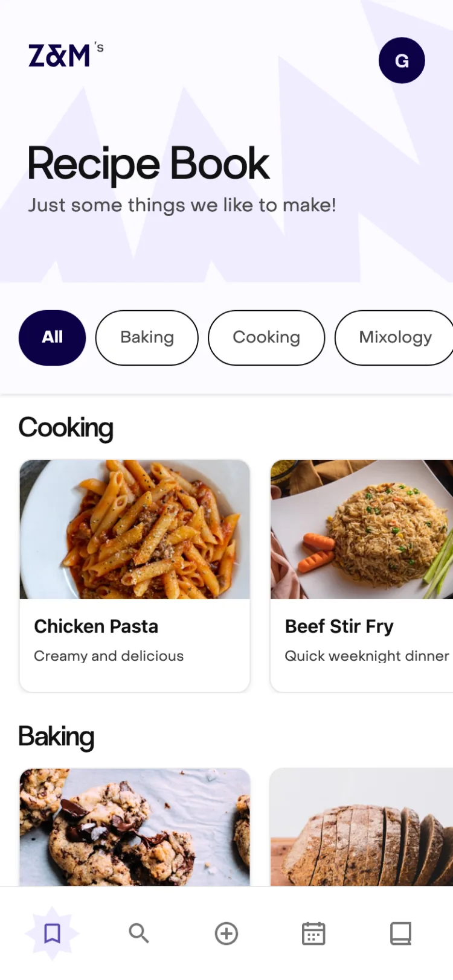Filter recipes by Baking chip
The height and width of the screenshot is (980, 453).
(x=147, y=337)
